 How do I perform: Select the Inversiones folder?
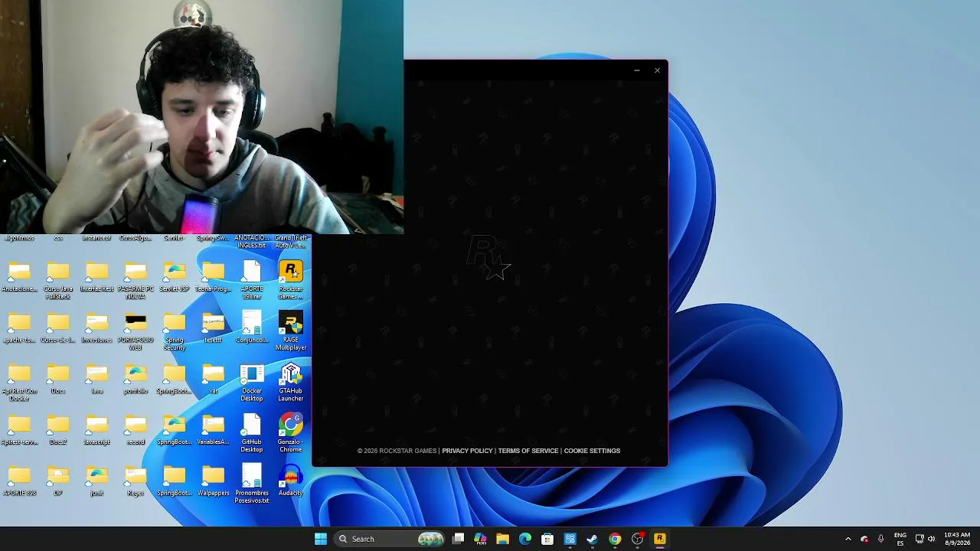coord(97,328)
